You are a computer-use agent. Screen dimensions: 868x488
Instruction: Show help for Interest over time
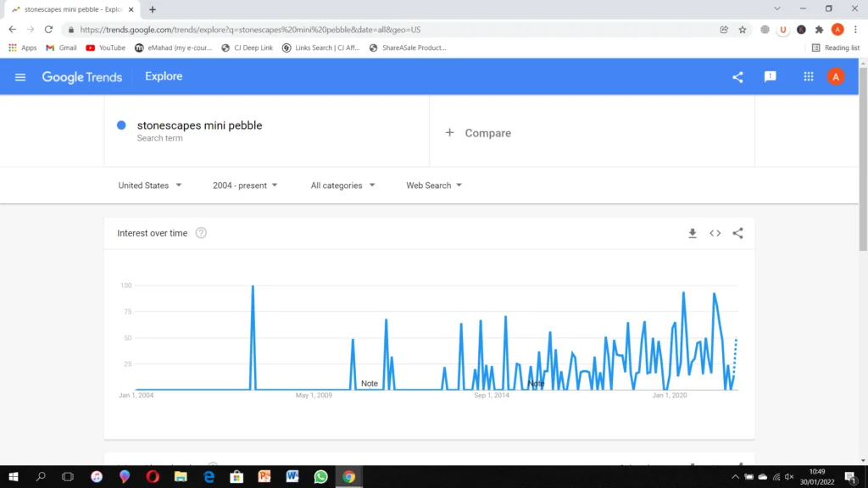[201, 233]
